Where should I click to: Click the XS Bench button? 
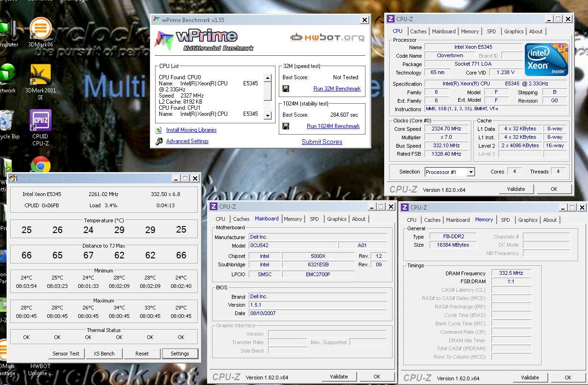click(x=104, y=354)
